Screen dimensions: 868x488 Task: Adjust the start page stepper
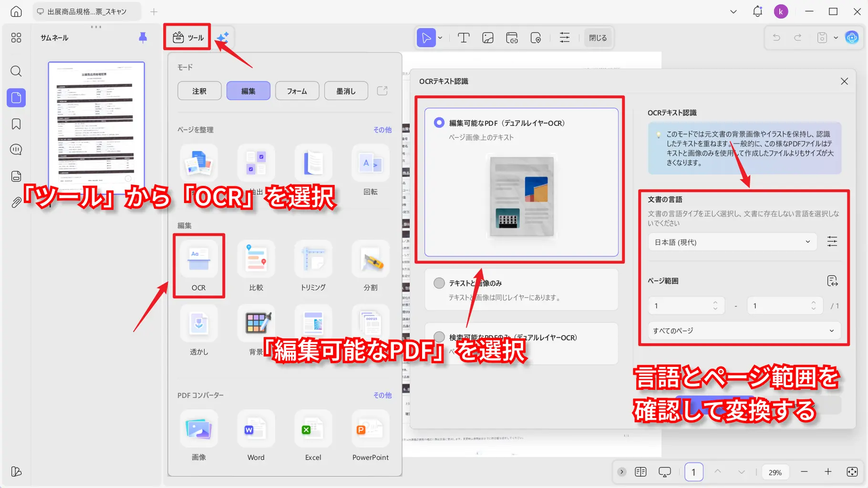715,305
